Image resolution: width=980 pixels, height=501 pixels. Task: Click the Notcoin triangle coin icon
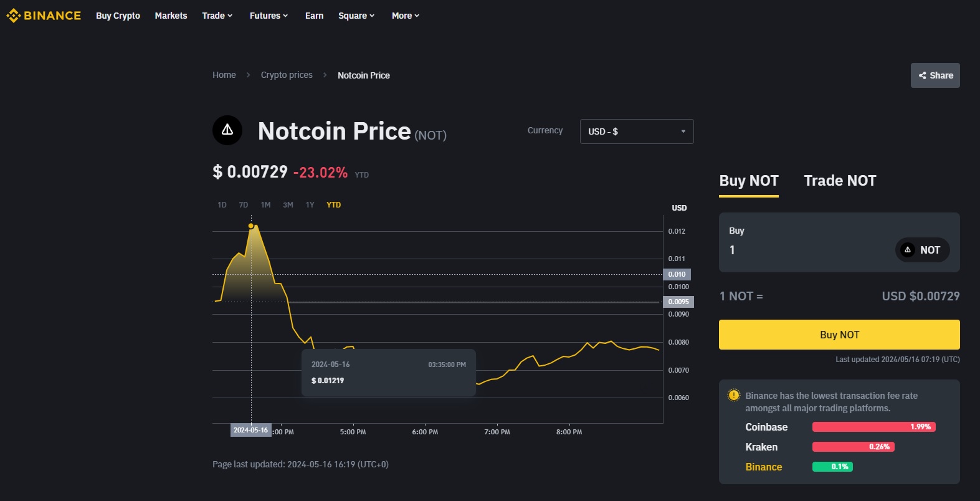pyautogui.click(x=227, y=130)
